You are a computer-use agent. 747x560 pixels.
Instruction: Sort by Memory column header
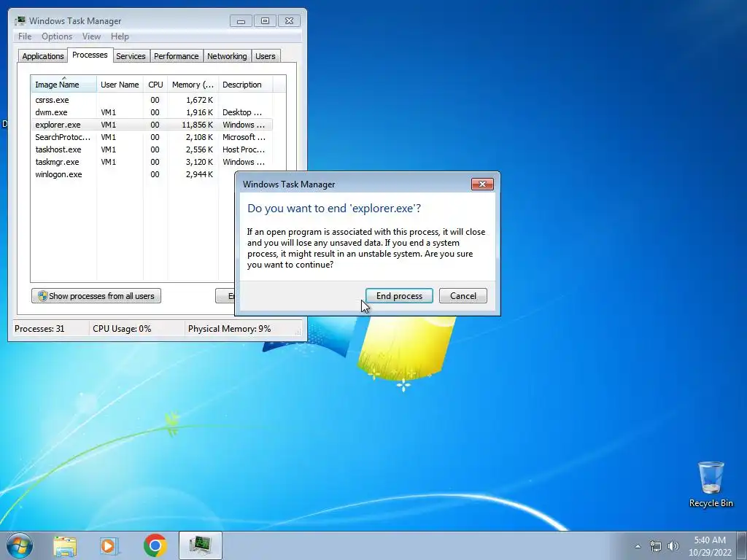193,85
